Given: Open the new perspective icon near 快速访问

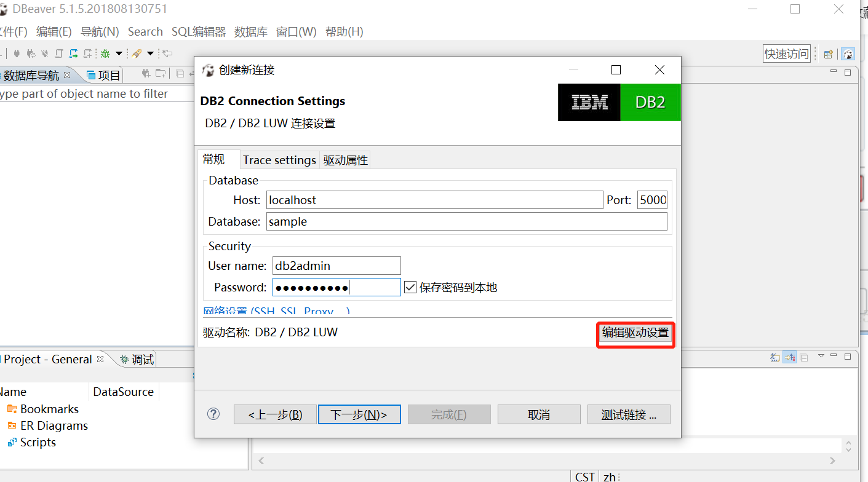Looking at the screenshot, I should (x=827, y=54).
